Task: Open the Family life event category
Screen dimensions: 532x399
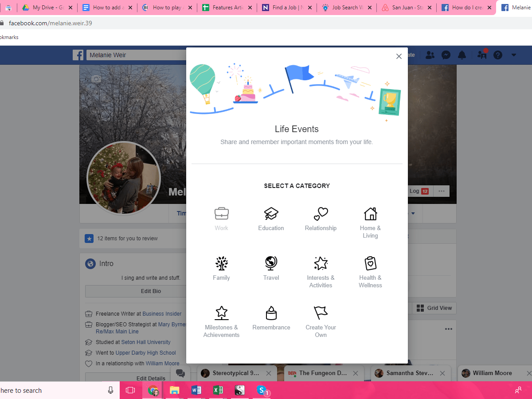Action: point(221,267)
